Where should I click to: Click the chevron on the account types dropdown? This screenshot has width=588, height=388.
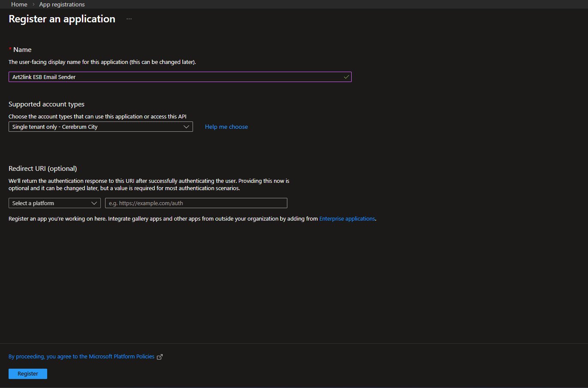pos(186,127)
